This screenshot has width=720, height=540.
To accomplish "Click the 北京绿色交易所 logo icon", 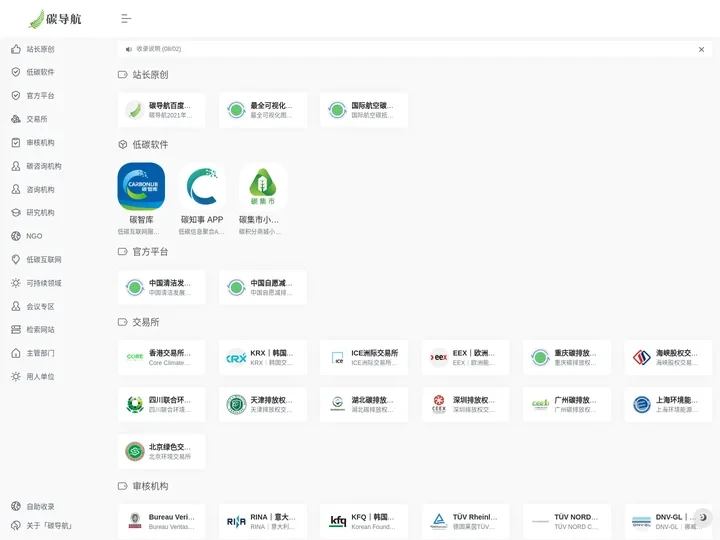I will point(135,451).
